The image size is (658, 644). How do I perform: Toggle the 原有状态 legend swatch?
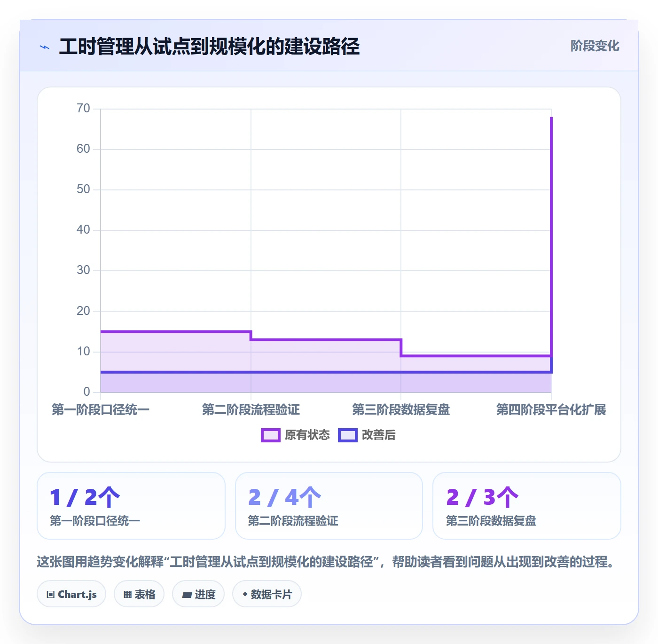(x=270, y=435)
